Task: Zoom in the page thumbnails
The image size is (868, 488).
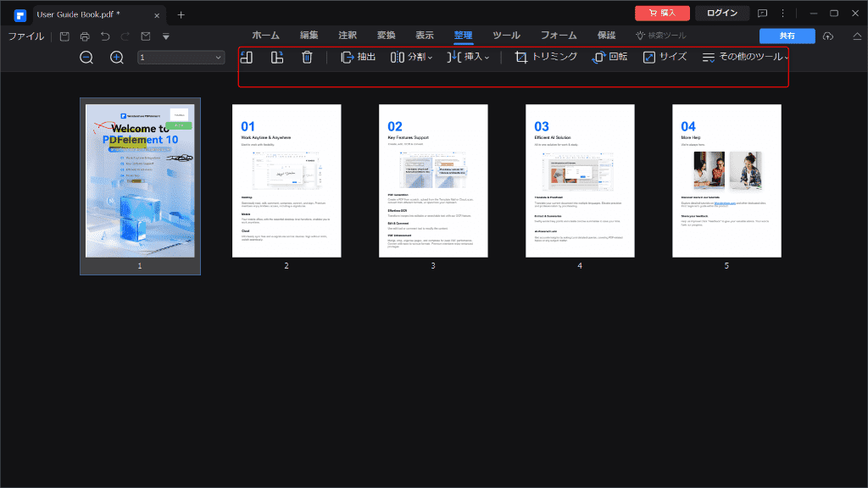Action: [x=117, y=57]
